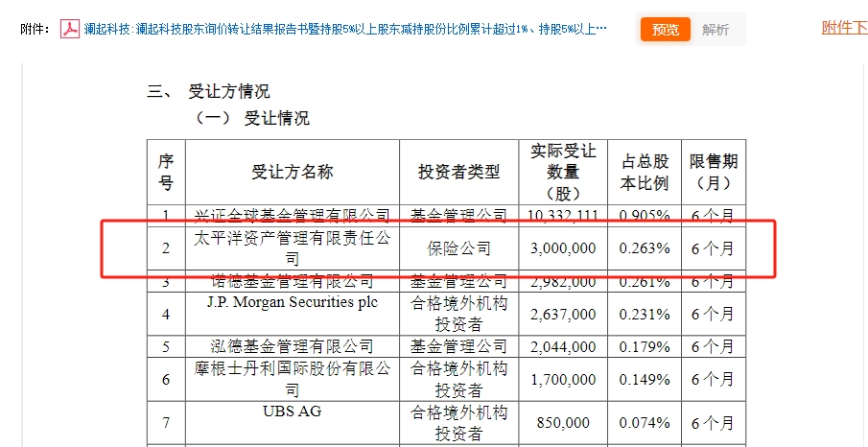The width and height of the screenshot is (868, 447).
Task: Select the 10,332,111 quantity cell
Action: (563, 216)
